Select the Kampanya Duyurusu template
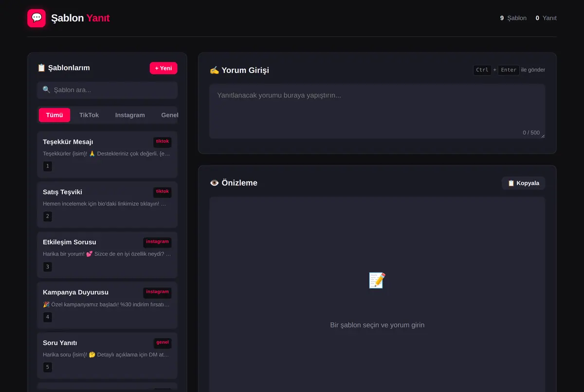Screen dimensions: 584x392 [x=107, y=304]
